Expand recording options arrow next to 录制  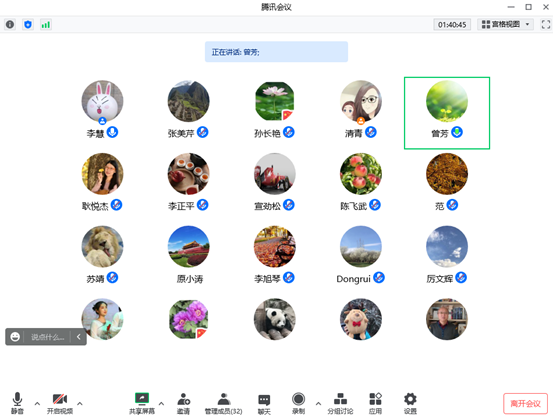pyautogui.click(x=318, y=403)
